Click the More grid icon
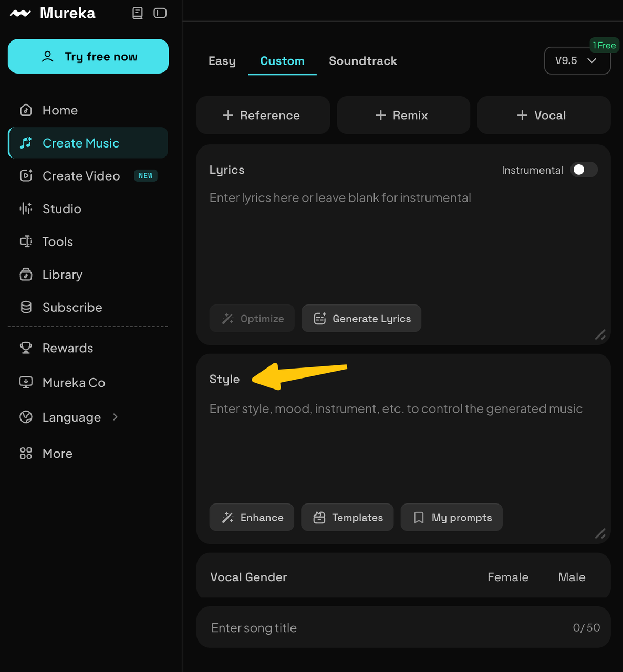Viewport: 623px width, 672px height. [26, 453]
